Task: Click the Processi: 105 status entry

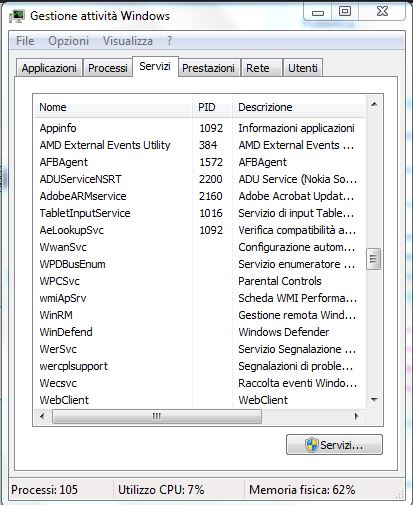Action: 44,490
